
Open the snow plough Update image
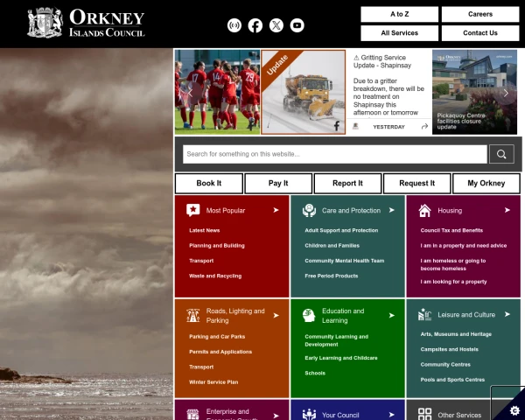pos(303,92)
